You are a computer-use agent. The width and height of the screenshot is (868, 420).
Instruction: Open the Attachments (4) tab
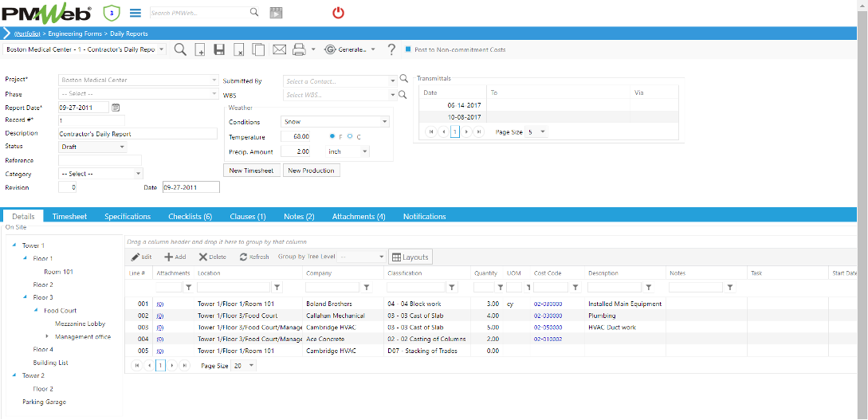click(x=359, y=216)
